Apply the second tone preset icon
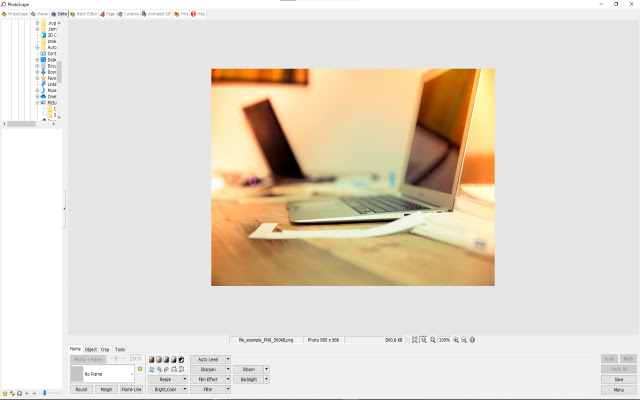 [159, 360]
